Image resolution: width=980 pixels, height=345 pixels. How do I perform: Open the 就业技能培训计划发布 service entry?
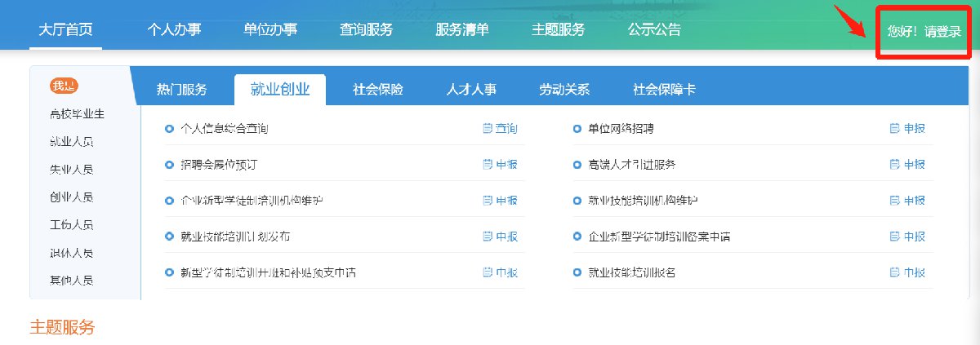tap(235, 237)
